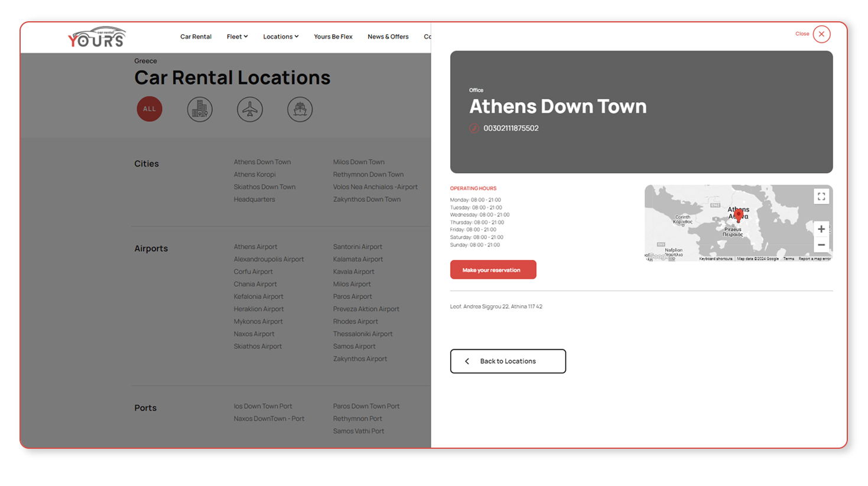The height and width of the screenshot is (486, 868).
Task: Click the red map pin on Athens
Action: pos(738,216)
